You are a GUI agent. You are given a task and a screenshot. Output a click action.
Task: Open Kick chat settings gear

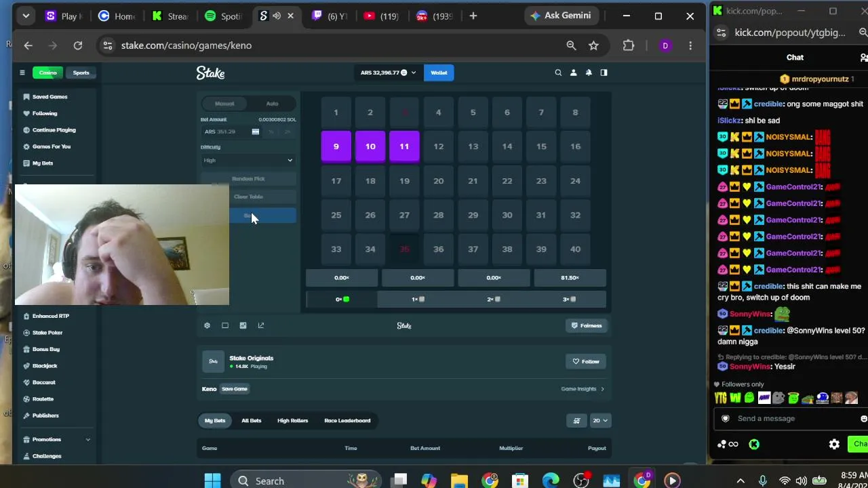pyautogui.click(x=834, y=445)
